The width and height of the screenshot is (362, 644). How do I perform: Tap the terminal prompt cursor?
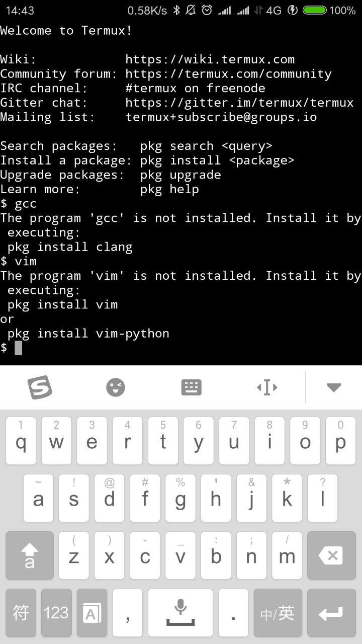pos(19,348)
